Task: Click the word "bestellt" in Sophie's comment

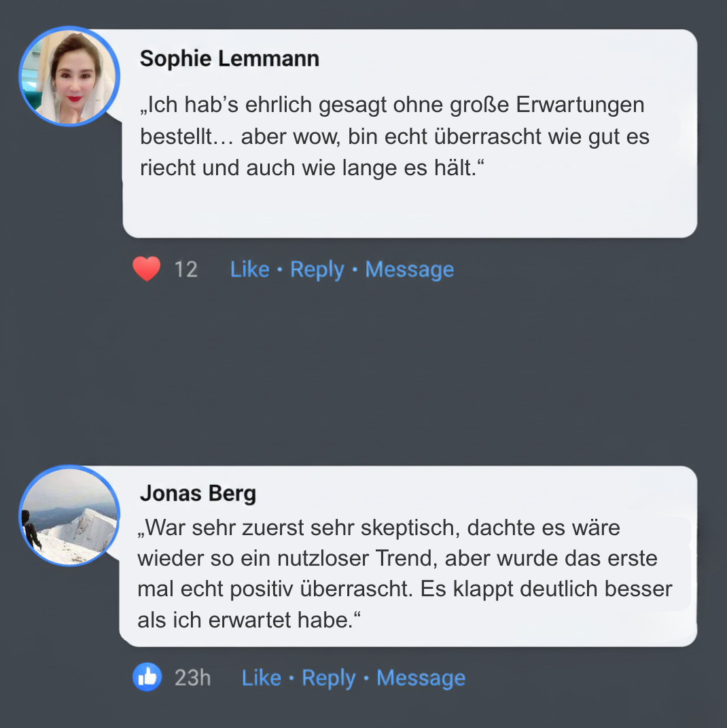Action: pos(174,136)
